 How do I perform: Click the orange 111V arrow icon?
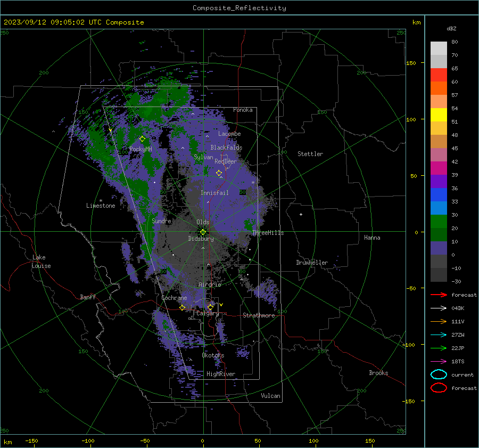pyautogui.click(x=439, y=321)
